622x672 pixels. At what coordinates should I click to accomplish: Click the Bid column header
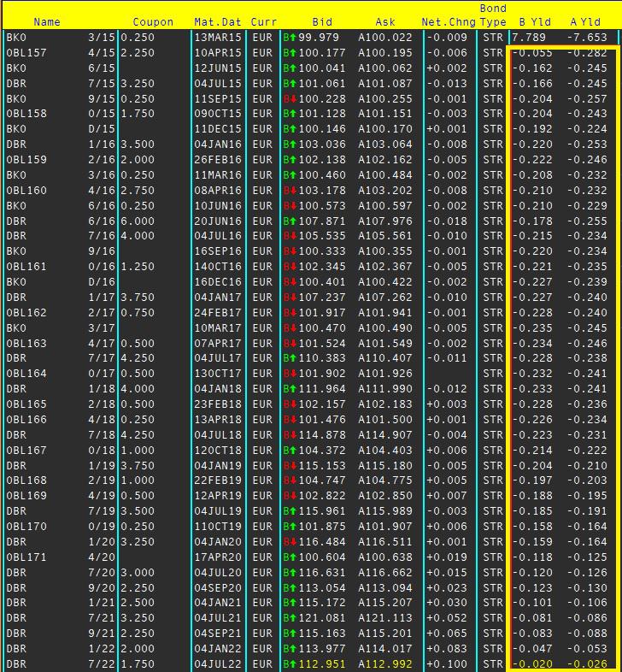(322, 22)
